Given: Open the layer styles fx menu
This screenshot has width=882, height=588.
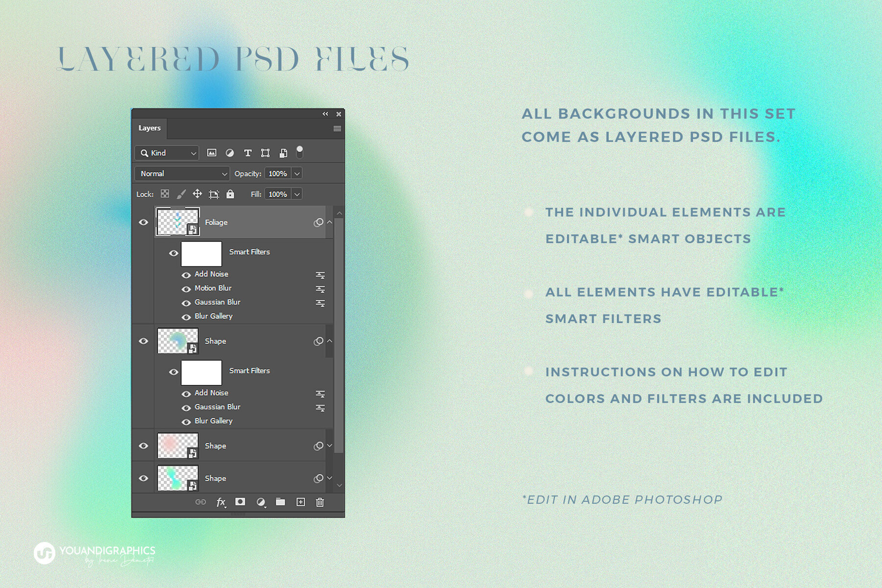Looking at the screenshot, I should [221, 502].
